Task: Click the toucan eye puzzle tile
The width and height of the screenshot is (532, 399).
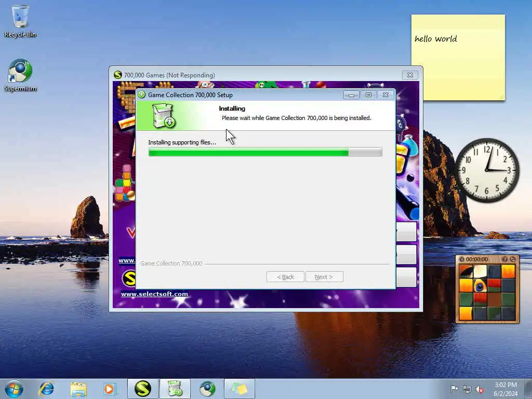Action: (480, 286)
